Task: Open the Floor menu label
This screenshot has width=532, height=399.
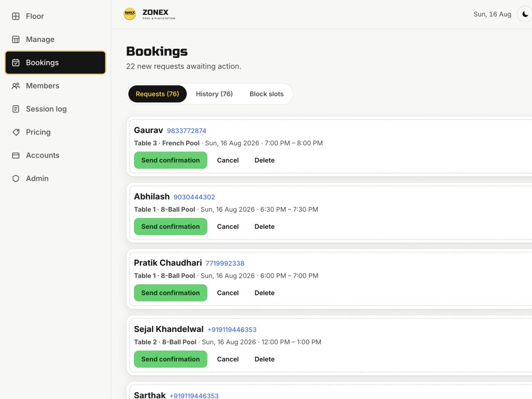Action: click(x=35, y=16)
